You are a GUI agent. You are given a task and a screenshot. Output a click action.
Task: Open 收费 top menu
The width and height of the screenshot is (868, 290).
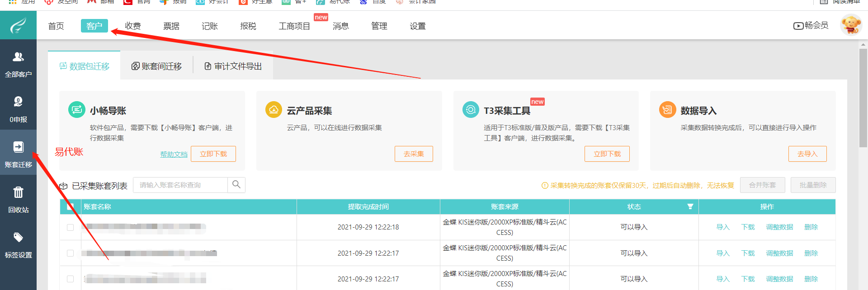(133, 26)
